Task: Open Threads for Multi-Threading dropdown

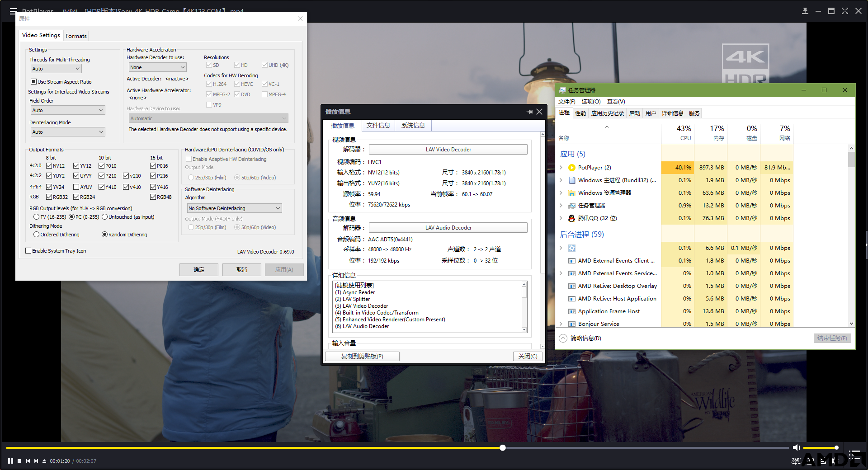Action: pyautogui.click(x=56, y=69)
